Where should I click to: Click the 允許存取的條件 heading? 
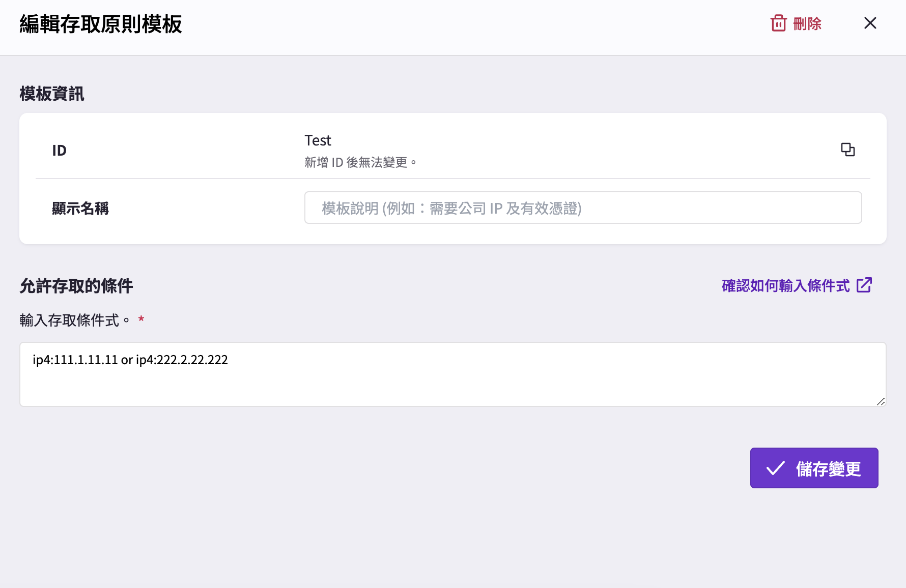tap(76, 286)
